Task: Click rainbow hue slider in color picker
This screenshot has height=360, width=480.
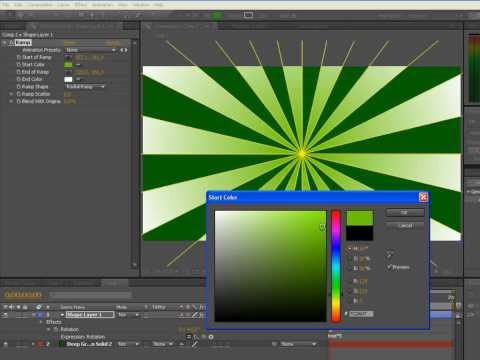Action: 336,266
